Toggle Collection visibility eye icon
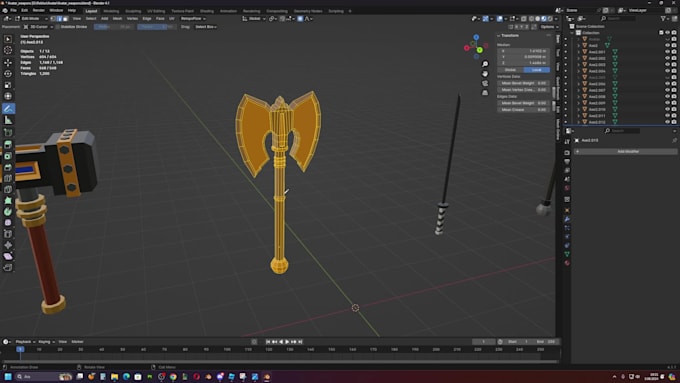Image resolution: width=680 pixels, height=383 pixels. [x=667, y=33]
